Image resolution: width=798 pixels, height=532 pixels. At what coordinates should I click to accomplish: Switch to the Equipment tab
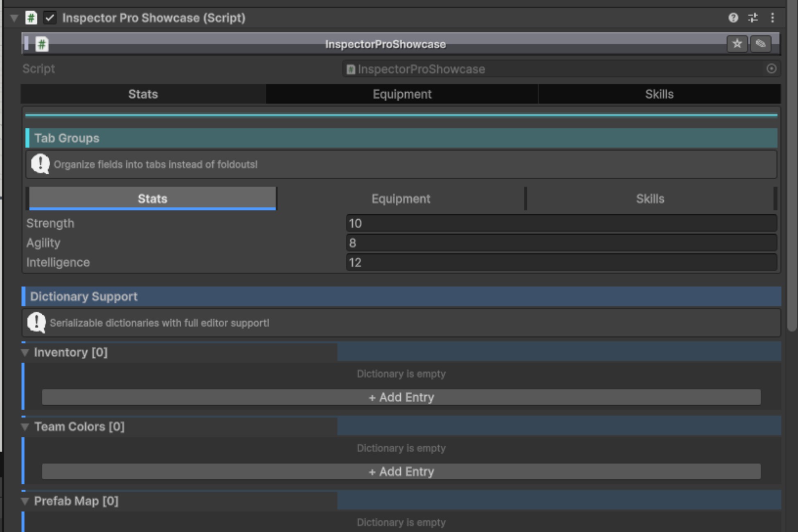pyautogui.click(x=401, y=94)
